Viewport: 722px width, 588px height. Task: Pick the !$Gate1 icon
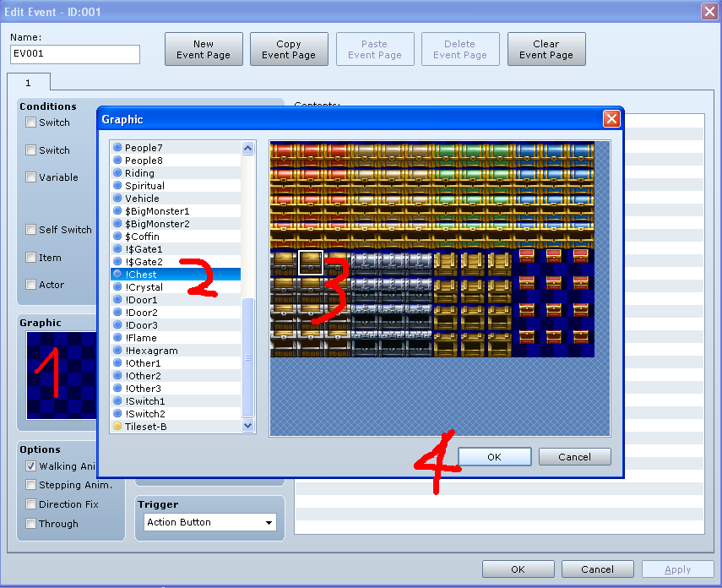point(117,249)
